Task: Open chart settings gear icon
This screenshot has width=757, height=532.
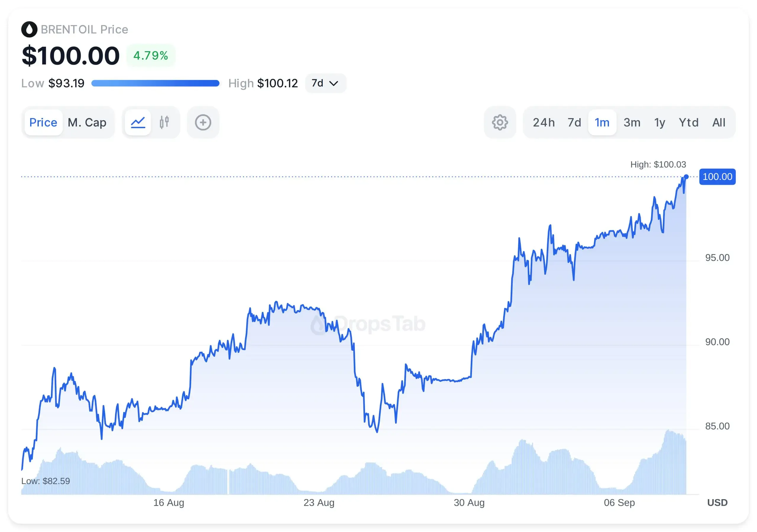Action: 500,122
